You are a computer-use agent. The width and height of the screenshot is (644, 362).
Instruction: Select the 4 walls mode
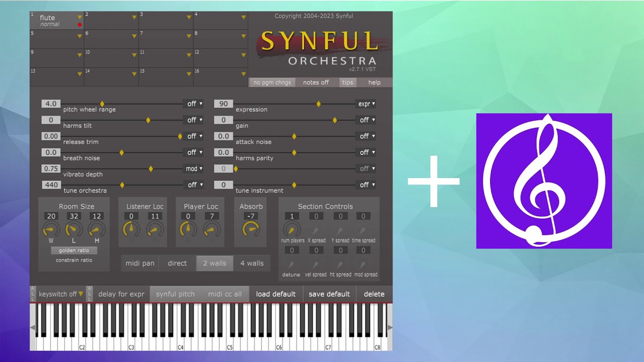[252, 263]
